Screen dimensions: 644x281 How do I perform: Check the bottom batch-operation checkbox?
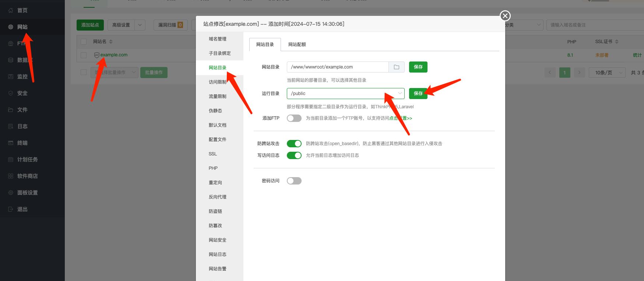tap(84, 72)
